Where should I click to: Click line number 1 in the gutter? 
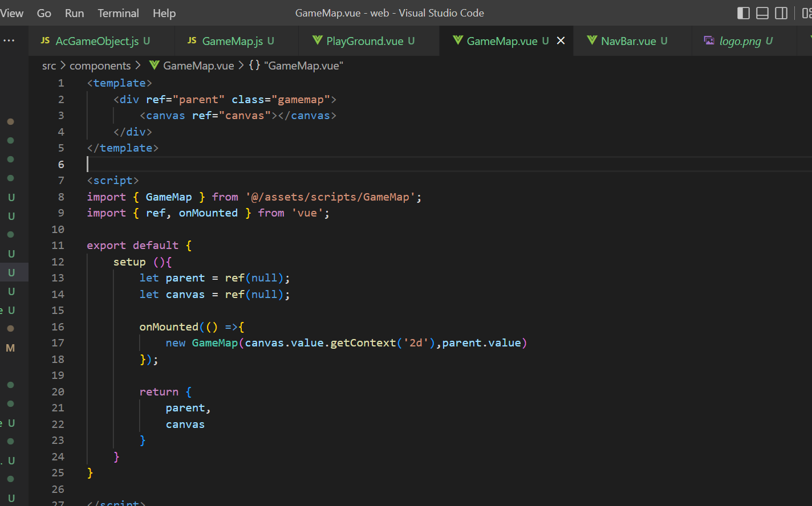coord(61,83)
